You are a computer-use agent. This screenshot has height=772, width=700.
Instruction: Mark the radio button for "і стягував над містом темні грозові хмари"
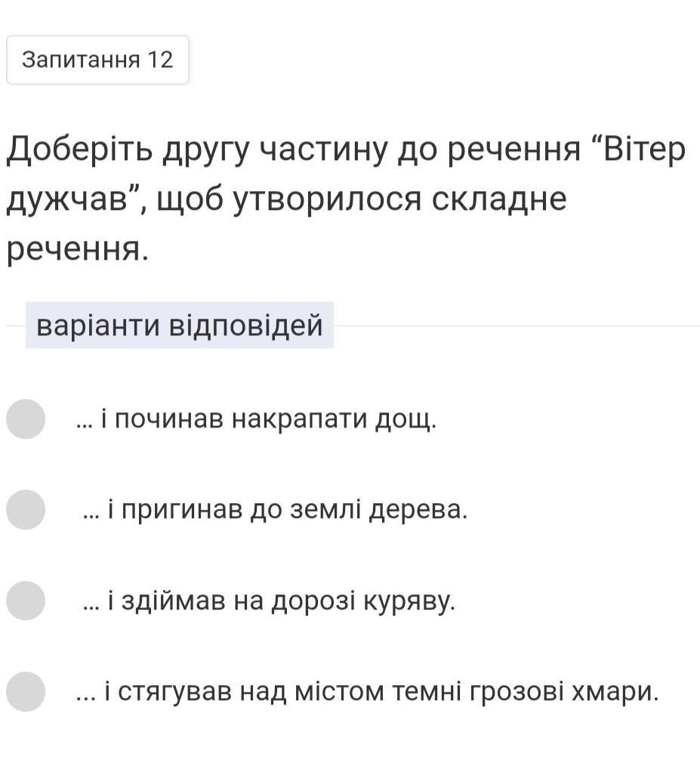click(x=26, y=691)
